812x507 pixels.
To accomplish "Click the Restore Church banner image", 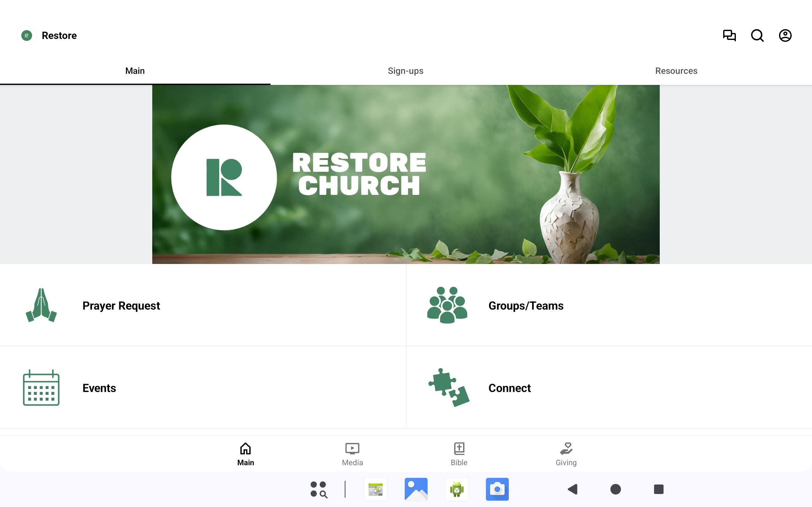I will point(405,174).
